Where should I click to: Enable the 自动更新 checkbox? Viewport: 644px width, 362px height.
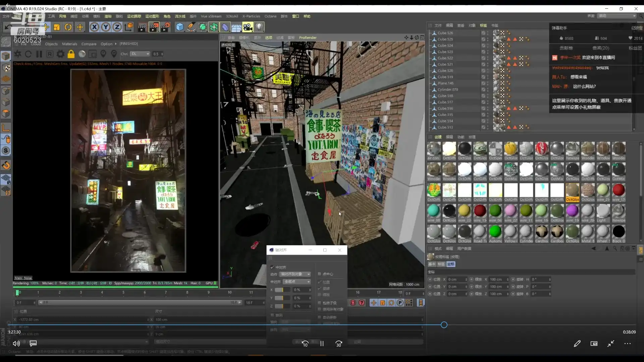point(320,317)
